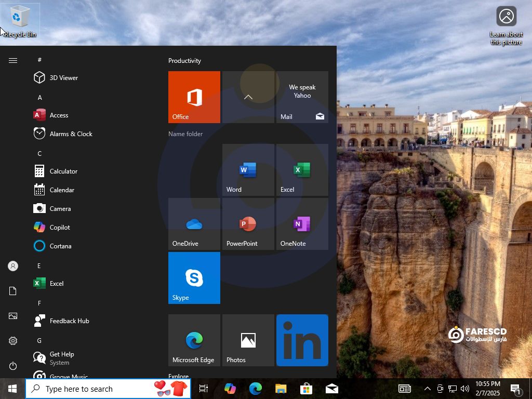Select the Productivity group header
Image resolution: width=532 pixels, height=399 pixels.
coord(184,61)
